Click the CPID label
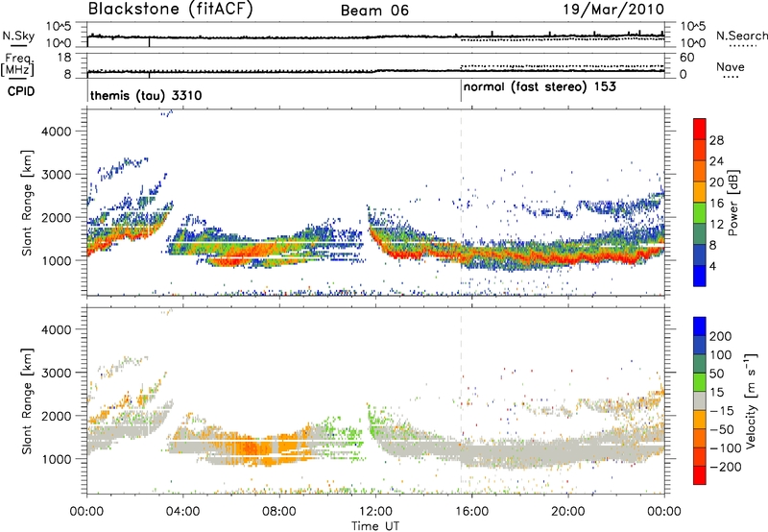Image resolution: width=768 pixels, height=532 pixels. [21, 91]
